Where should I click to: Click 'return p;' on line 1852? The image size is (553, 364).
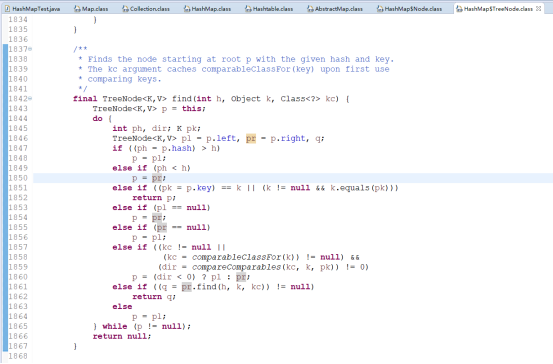click(154, 198)
